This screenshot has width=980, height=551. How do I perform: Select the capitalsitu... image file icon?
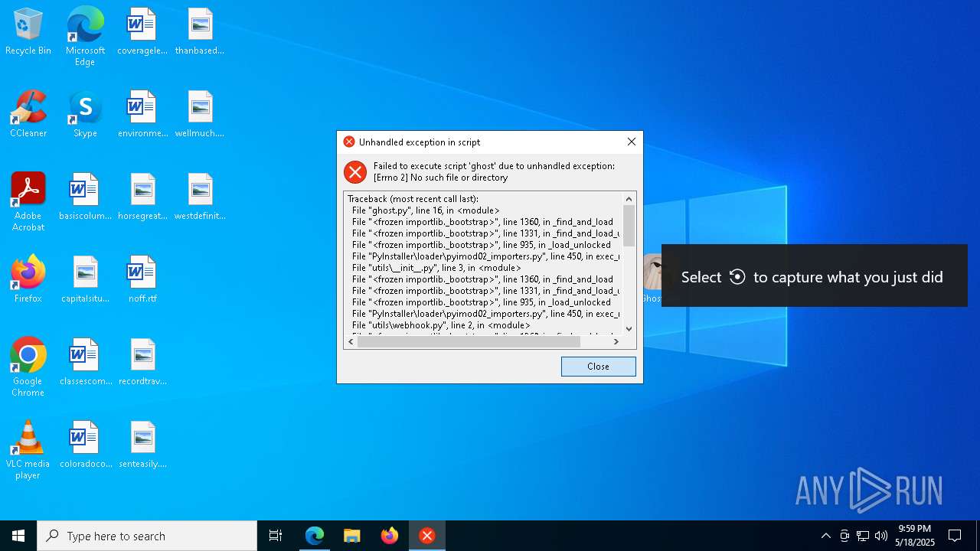(x=85, y=280)
